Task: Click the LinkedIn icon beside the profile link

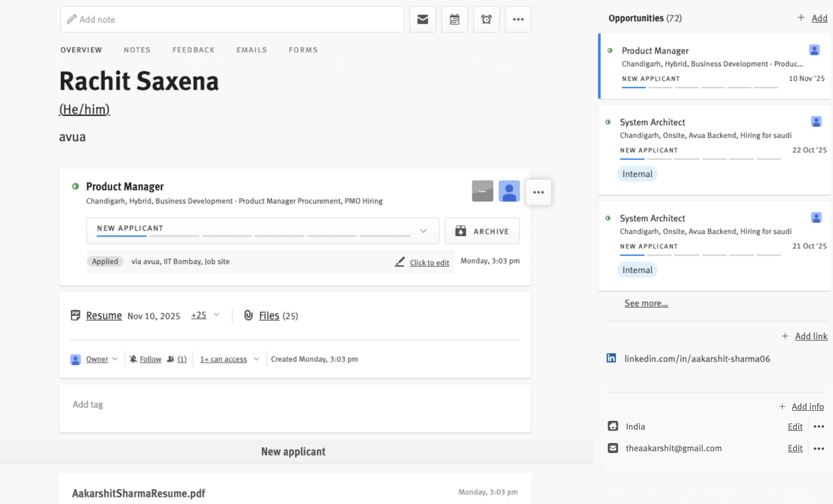Action: pos(611,358)
